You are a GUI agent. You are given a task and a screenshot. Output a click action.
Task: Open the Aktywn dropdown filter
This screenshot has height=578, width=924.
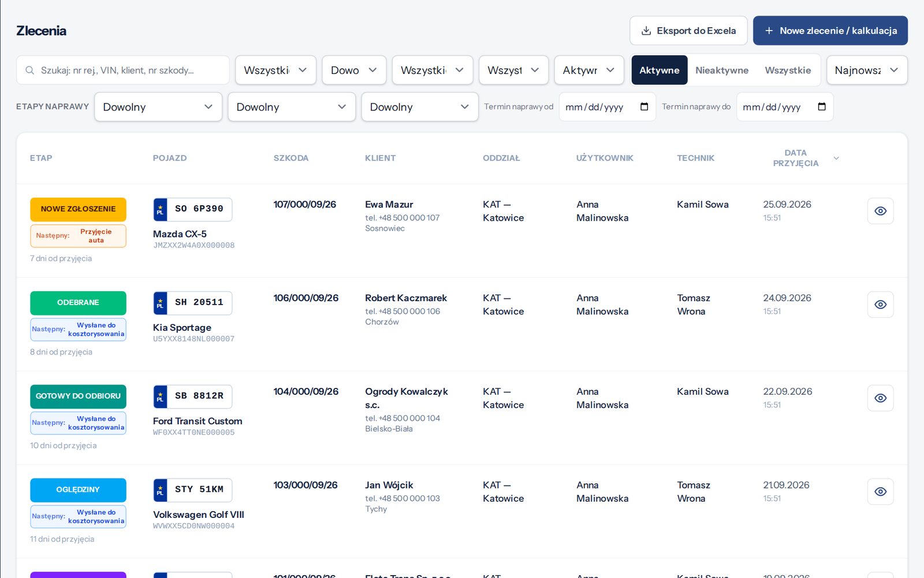(589, 71)
